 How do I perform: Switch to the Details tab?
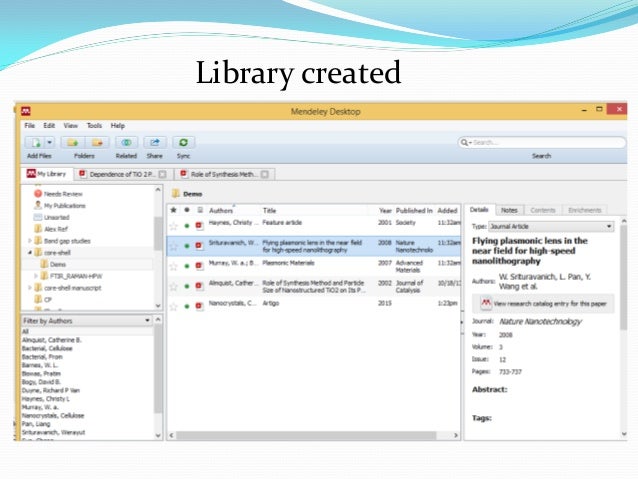tap(479, 210)
